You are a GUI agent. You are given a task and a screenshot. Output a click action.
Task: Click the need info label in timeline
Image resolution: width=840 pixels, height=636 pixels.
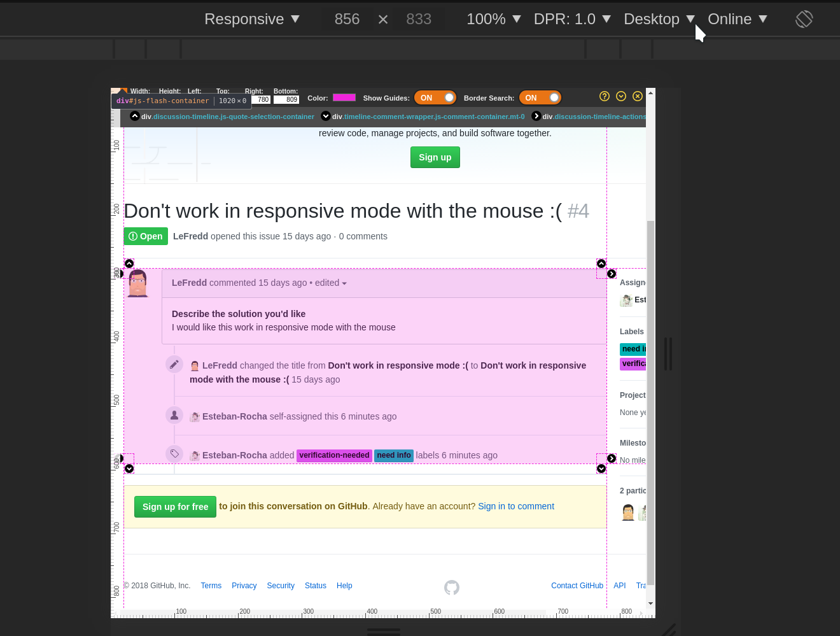point(394,455)
